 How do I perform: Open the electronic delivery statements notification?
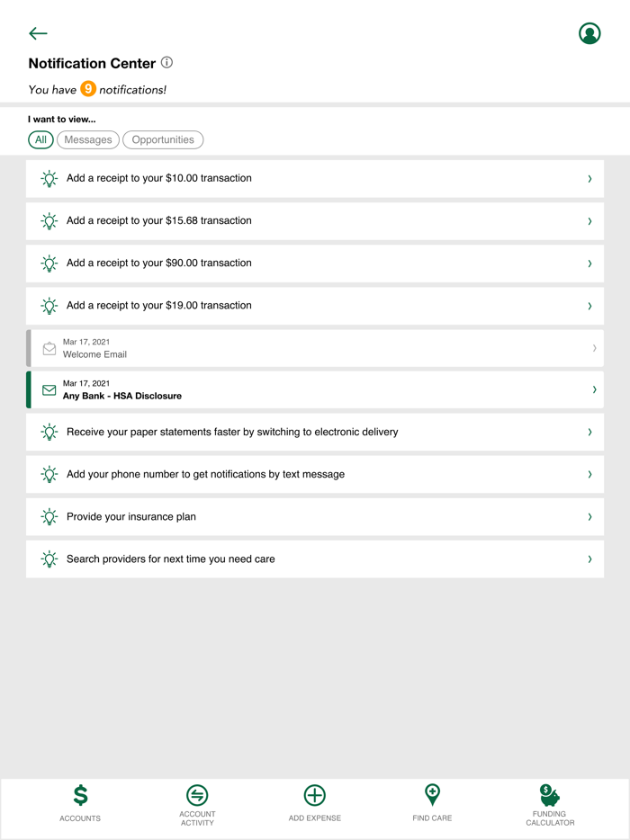314,432
